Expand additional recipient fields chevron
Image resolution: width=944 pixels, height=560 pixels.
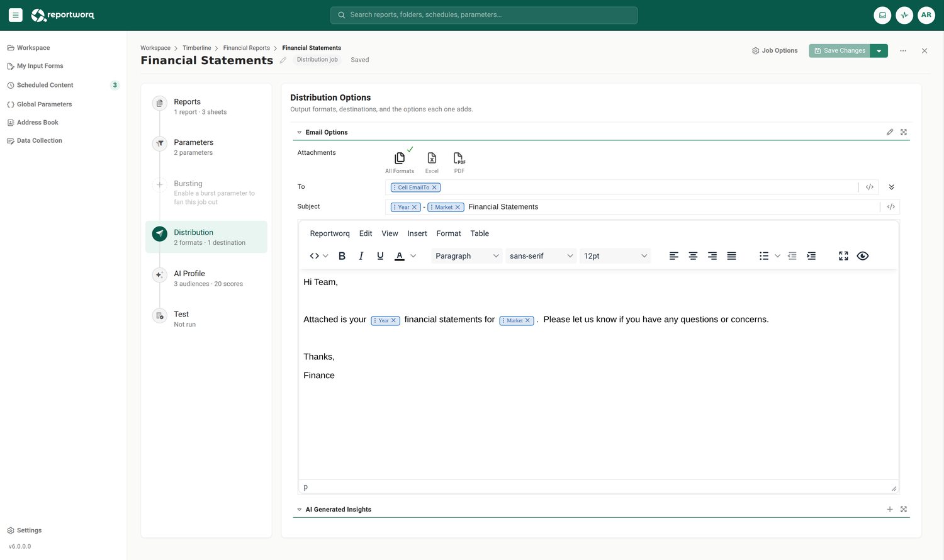[891, 187]
